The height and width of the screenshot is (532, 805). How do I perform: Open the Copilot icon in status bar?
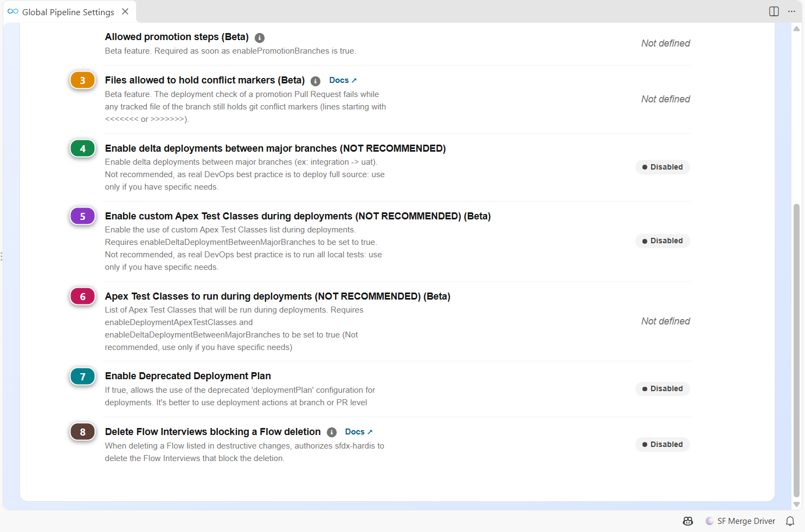[x=688, y=521]
